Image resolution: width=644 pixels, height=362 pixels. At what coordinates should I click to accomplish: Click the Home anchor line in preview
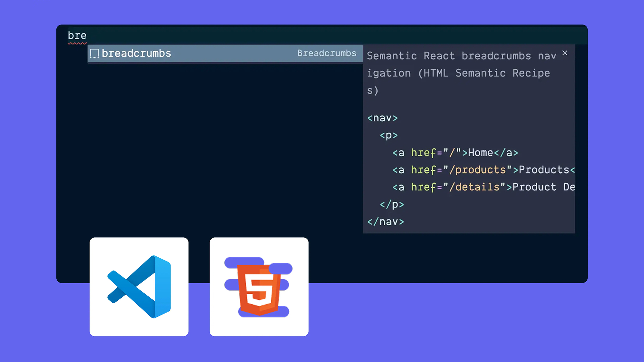pos(455,153)
